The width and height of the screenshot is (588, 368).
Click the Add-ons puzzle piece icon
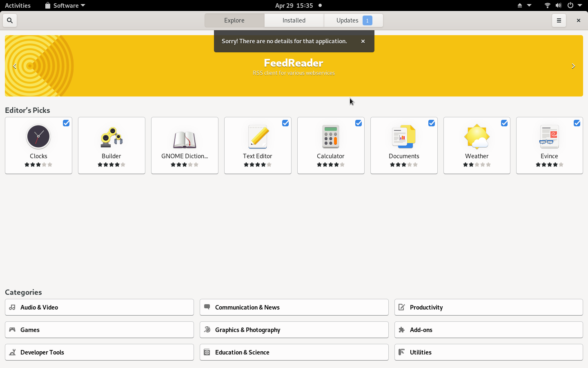pos(402,330)
